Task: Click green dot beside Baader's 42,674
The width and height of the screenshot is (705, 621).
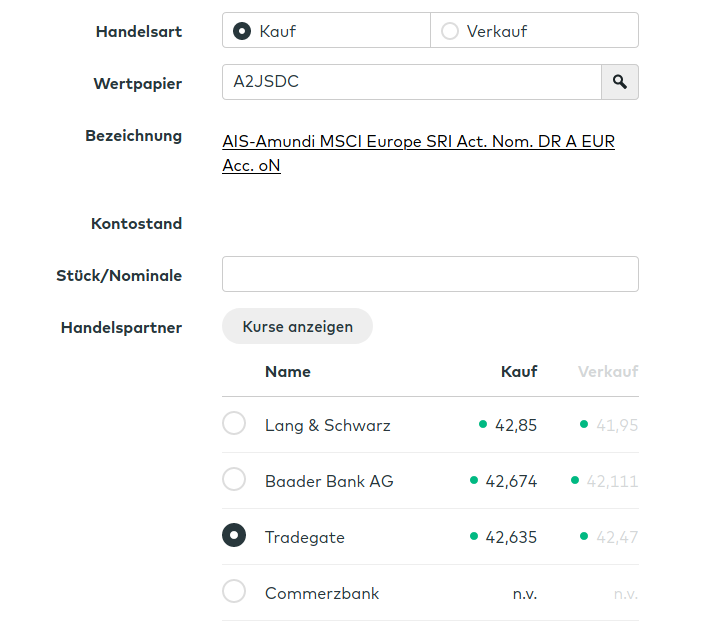Action: (474, 480)
